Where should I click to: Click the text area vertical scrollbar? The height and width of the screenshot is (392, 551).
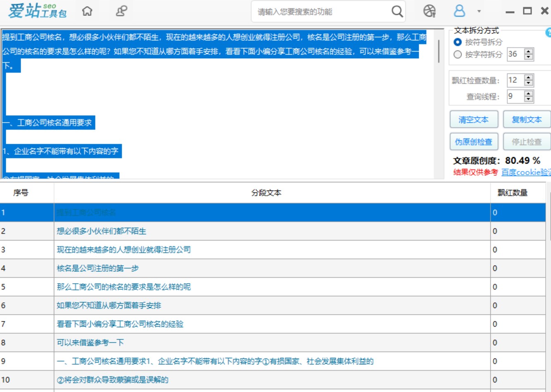tap(439, 52)
